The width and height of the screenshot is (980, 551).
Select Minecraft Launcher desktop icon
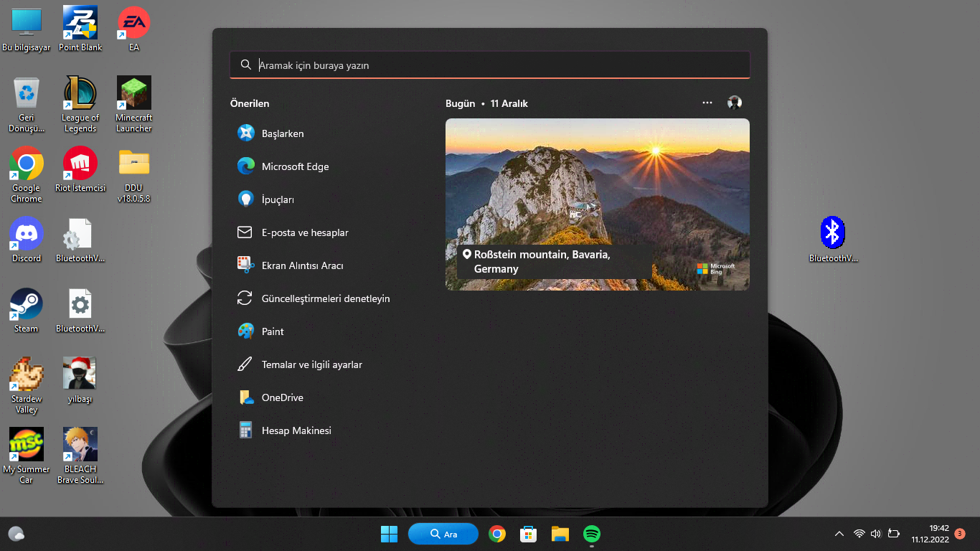tap(134, 105)
